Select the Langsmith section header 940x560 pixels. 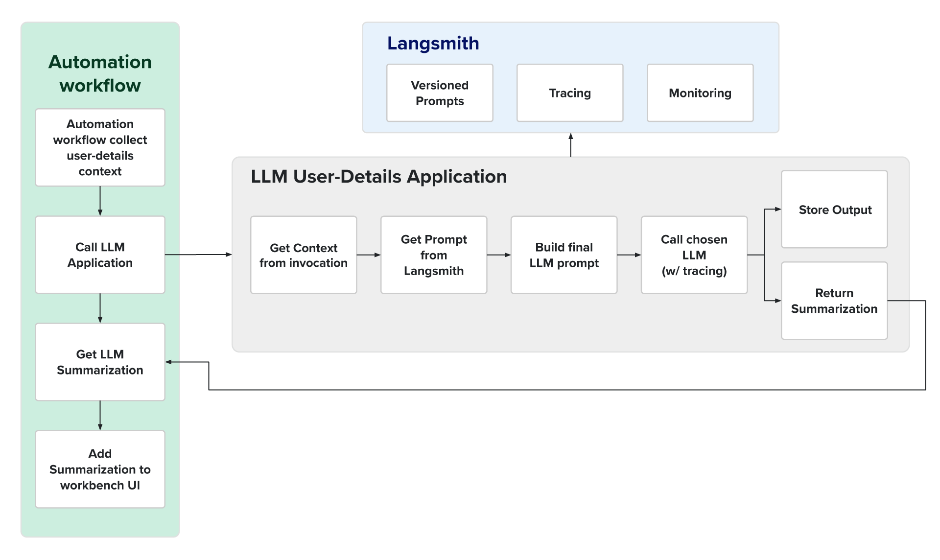point(433,43)
